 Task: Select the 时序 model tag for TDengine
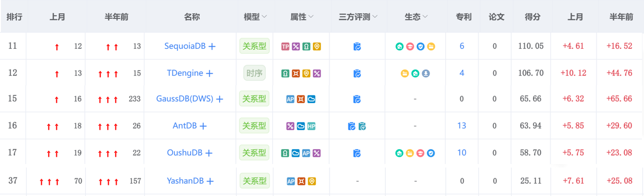tap(255, 73)
